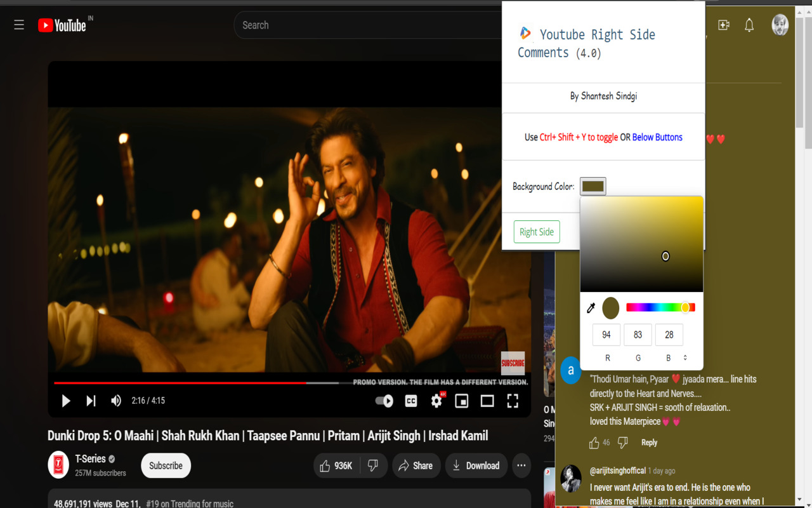Click the 'By Shantesh Sindgi' text

pyautogui.click(x=603, y=96)
